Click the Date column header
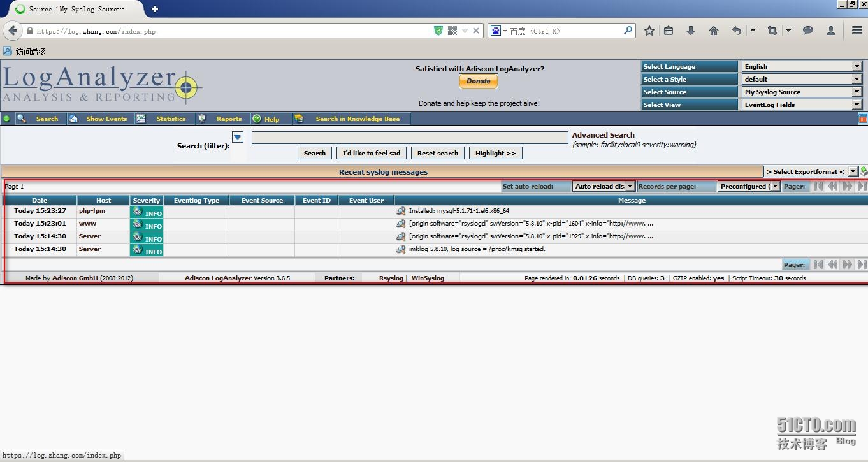Viewport: 868px width, 462px height. click(40, 200)
